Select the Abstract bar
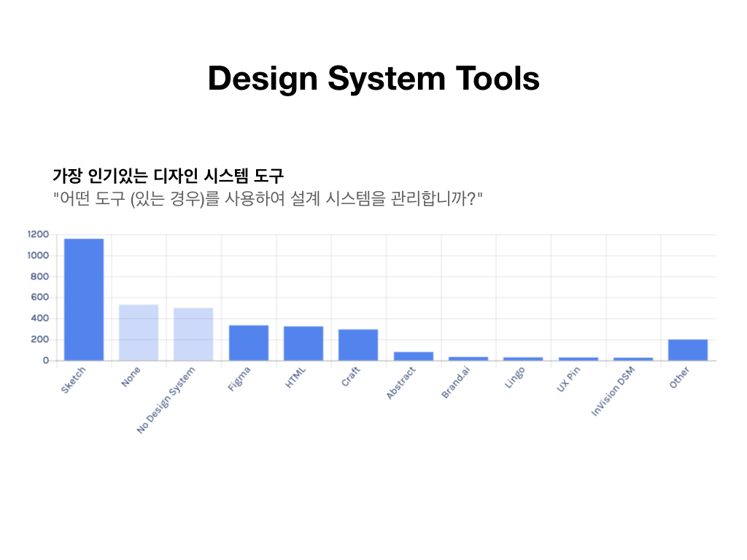The height and width of the screenshot is (560, 747). pyautogui.click(x=414, y=356)
